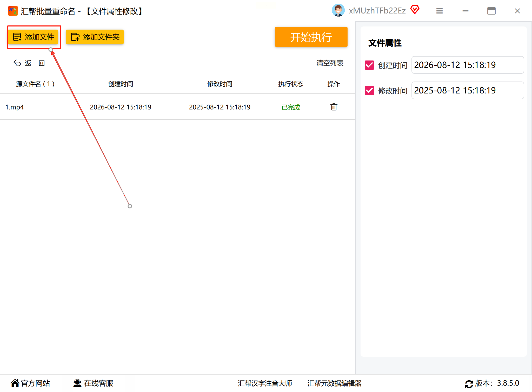Click the 添加文件 button
The width and height of the screenshot is (532, 392).
[x=34, y=37]
